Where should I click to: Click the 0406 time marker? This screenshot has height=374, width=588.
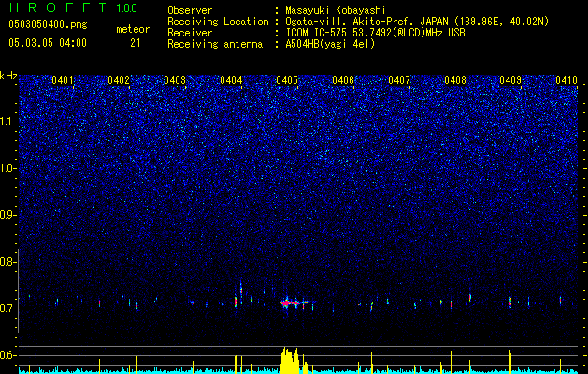(x=343, y=80)
